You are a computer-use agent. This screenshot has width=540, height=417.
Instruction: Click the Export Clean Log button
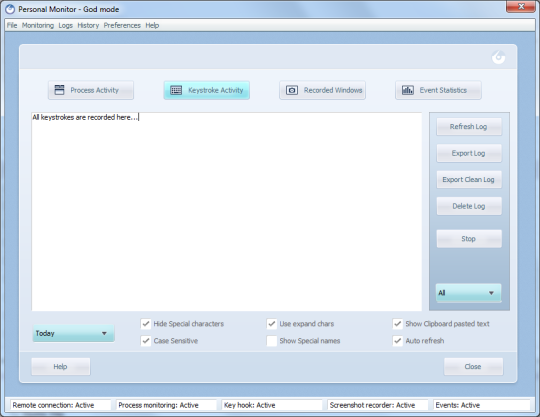(469, 179)
